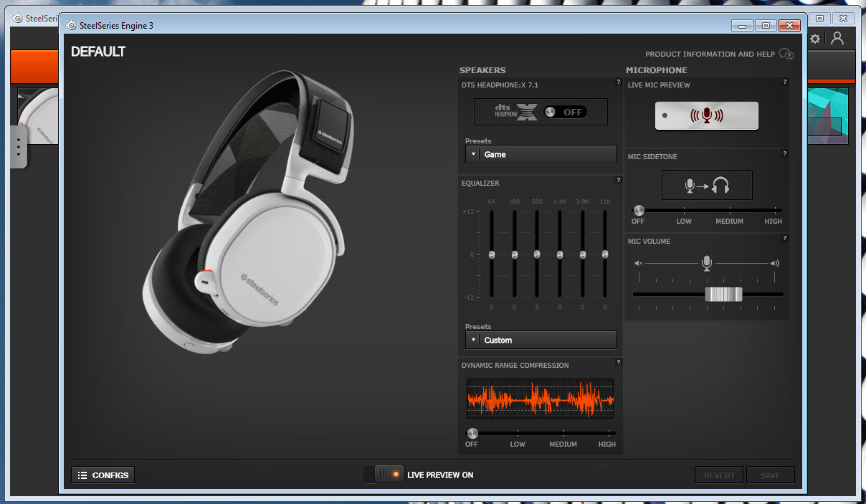Click the product help chat bubble icon
This screenshot has height=504, width=866.
click(786, 54)
